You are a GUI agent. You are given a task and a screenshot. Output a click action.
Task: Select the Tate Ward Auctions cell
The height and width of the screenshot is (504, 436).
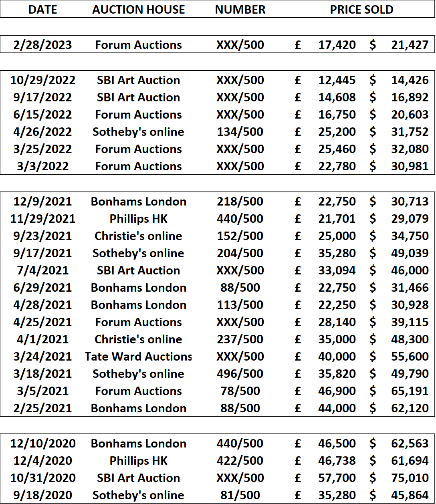pos(139,357)
